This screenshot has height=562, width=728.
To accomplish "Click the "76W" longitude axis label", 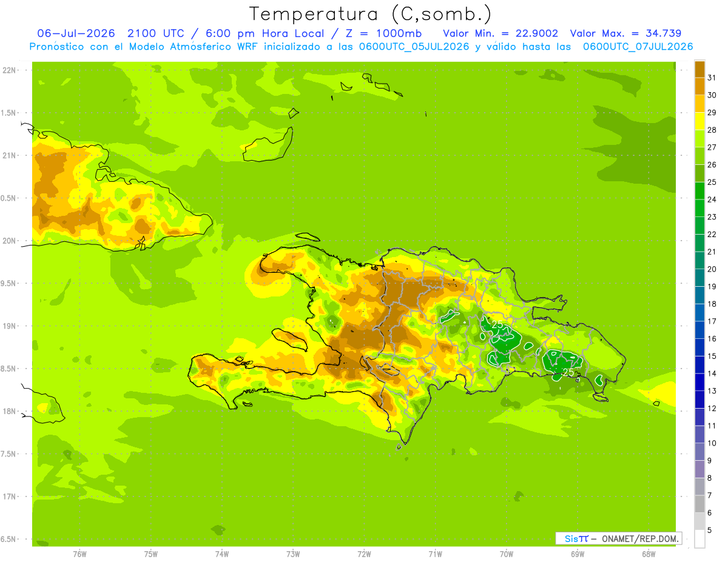I will pyautogui.click(x=79, y=554).
